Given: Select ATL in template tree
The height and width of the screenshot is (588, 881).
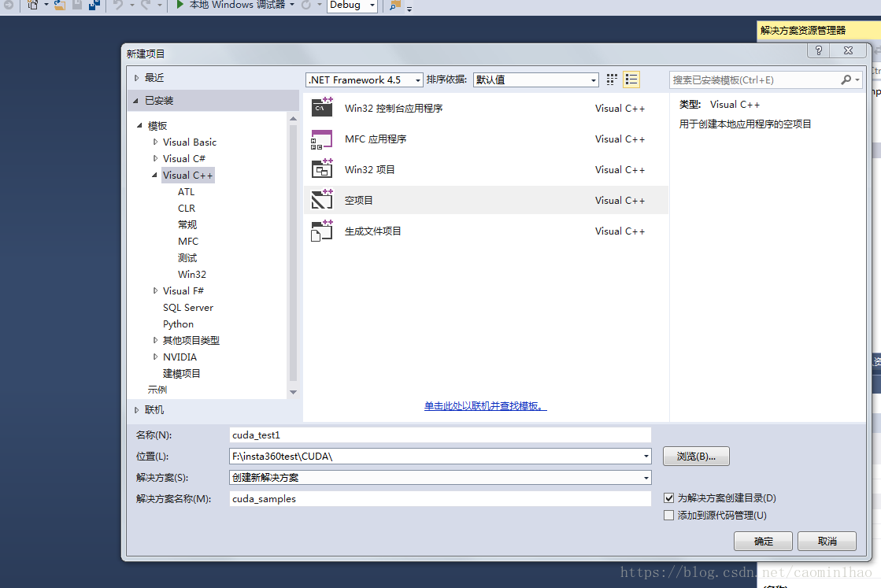Looking at the screenshot, I should (x=186, y=191).
